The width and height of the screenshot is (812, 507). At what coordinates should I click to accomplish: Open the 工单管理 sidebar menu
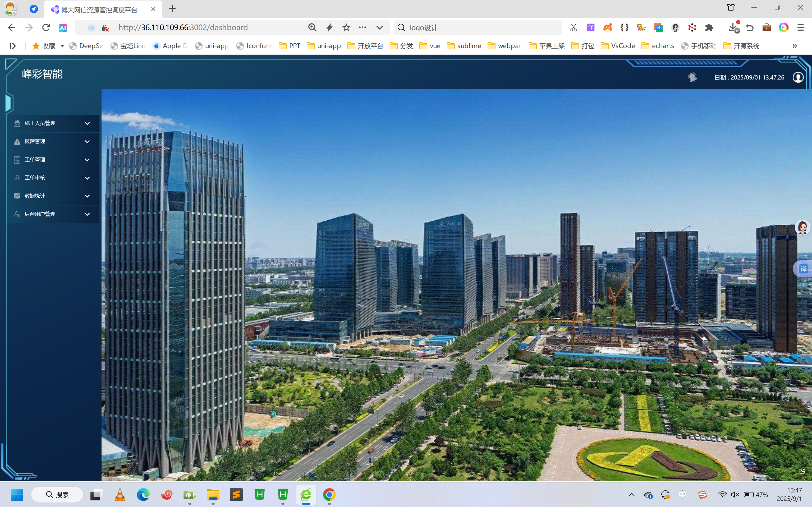[x=35, y=160]
